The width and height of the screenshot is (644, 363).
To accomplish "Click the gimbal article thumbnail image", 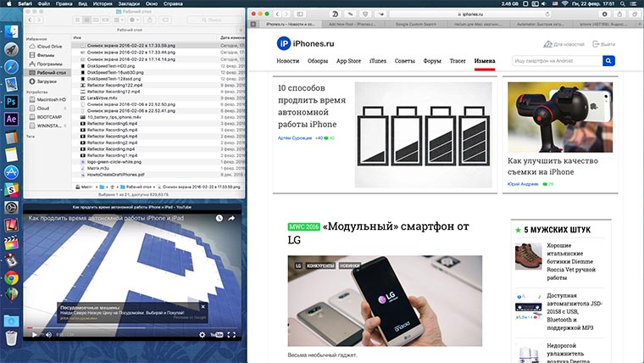I will point(560,117).
